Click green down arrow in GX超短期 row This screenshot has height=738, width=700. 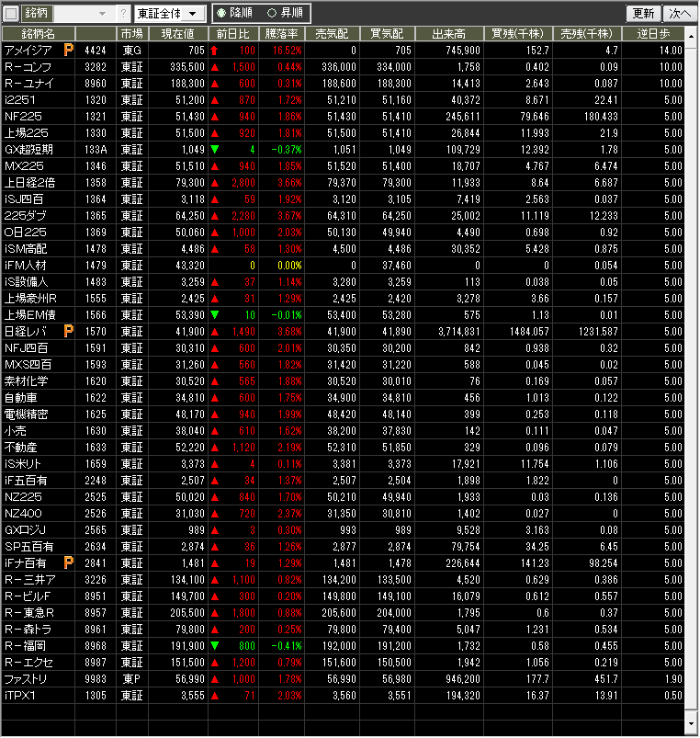[214, 149]
